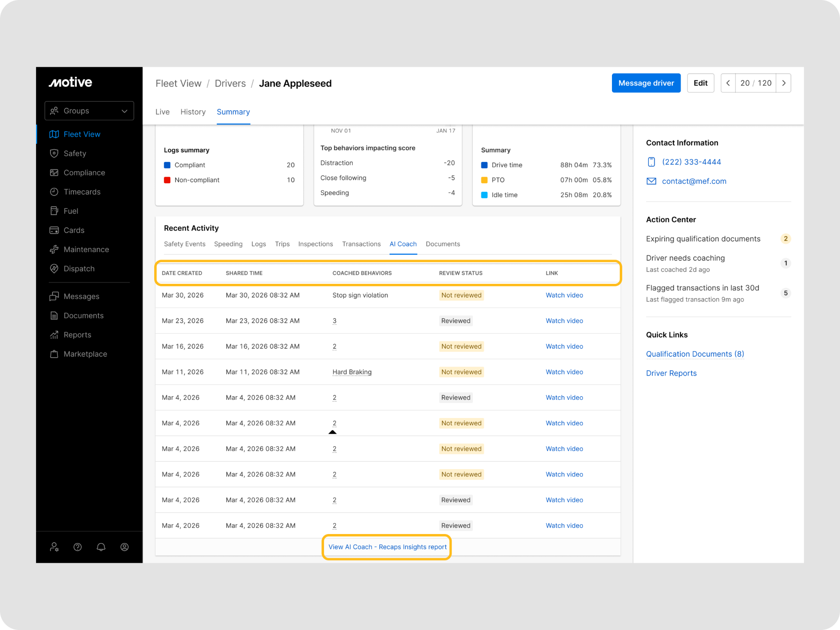Open the help question mark icon
The height and width of the screenshot is (630, 840).
pos(78,547)
